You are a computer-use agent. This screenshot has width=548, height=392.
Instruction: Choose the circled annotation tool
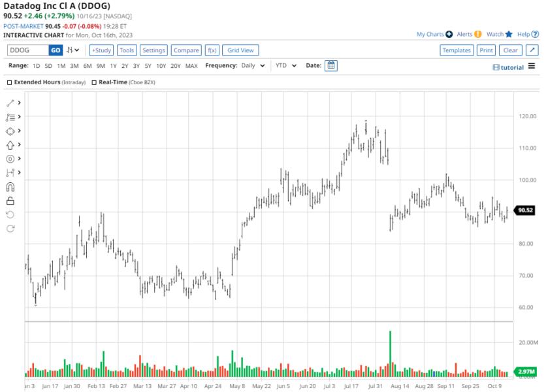pos(10,159)
